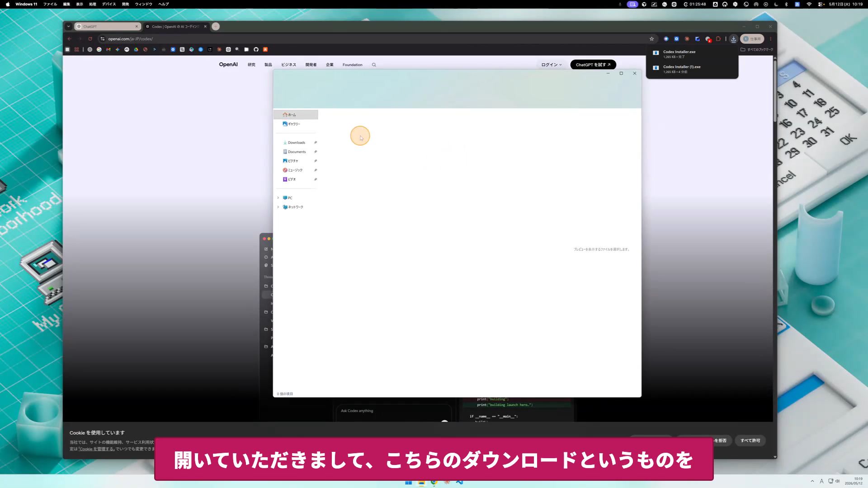Screen dimensions: 868x488
Task: Open the デバイス menu in menu bar
Action: (109, 4)
